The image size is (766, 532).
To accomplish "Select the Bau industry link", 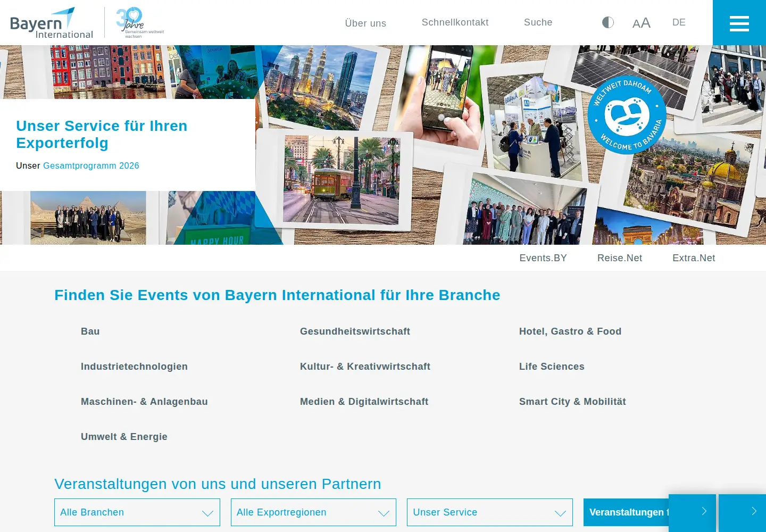I will click(90, 331).
